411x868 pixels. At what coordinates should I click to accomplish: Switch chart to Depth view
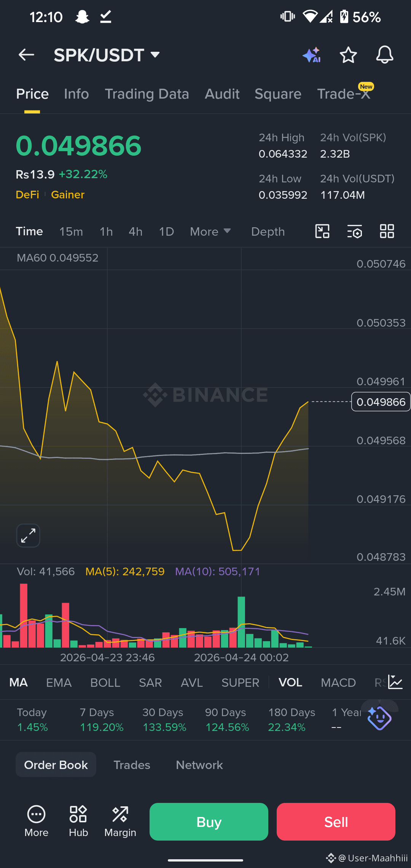(x=268, y=231)
